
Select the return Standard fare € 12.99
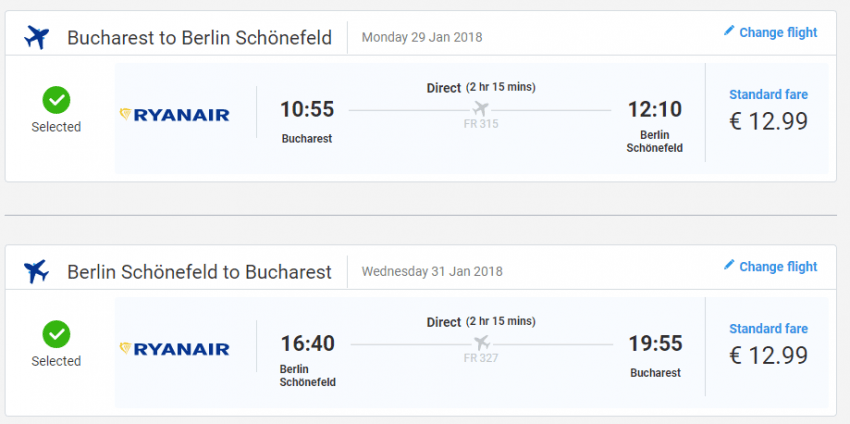768,346
